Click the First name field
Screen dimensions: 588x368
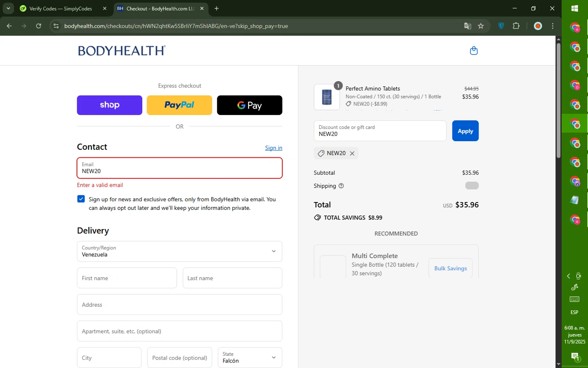pyautogui.click(x=127, y=278)
